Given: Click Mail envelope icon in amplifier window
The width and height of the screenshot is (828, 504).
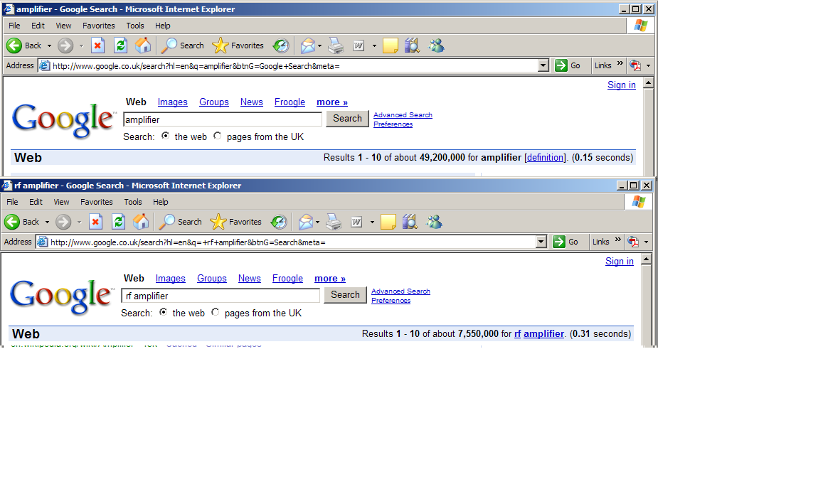Looking at the screenshot, I should click(x=308, y=46).
